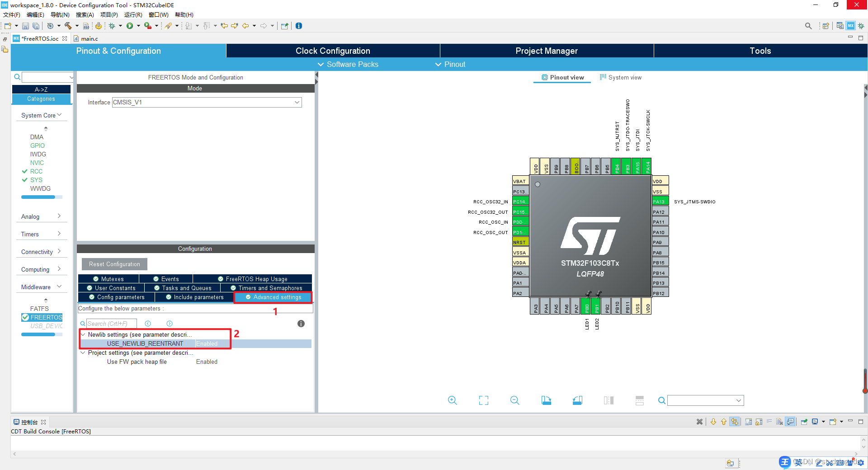Zoom in on the chip pinout
The height and width of the screenshot is (470, 868).
coord(453,400)
